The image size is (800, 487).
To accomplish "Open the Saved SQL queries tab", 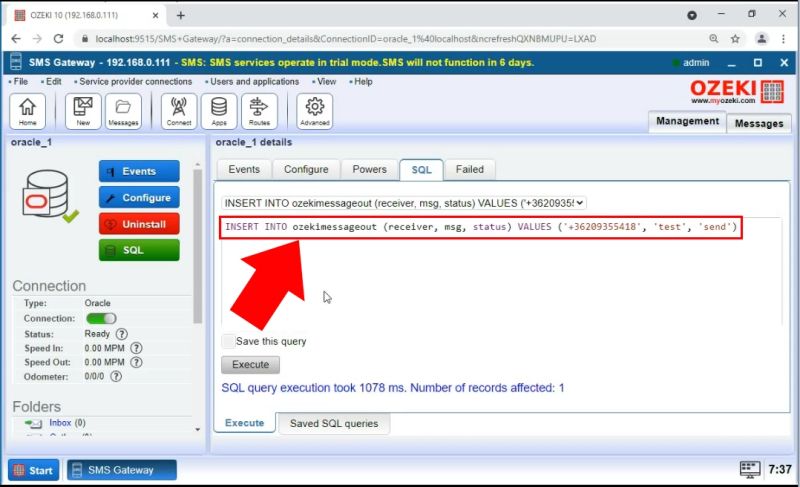I will (334, 423).
